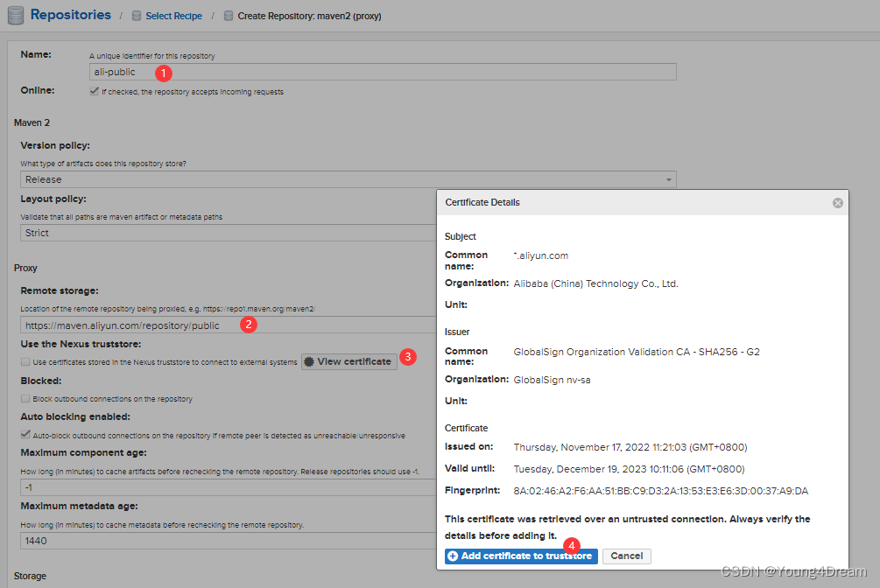Click the Version policy dropdown arrow
This screenshot has height=588, width=880.
click(x=668, y=179)
